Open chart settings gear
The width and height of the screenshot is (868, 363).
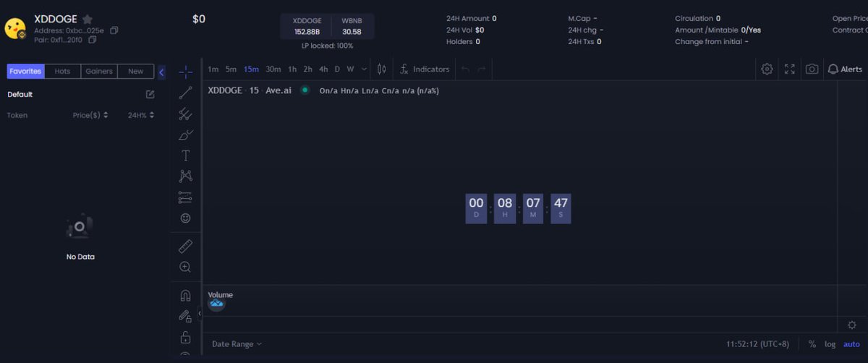pyautogui.click(x=767, y=69)
